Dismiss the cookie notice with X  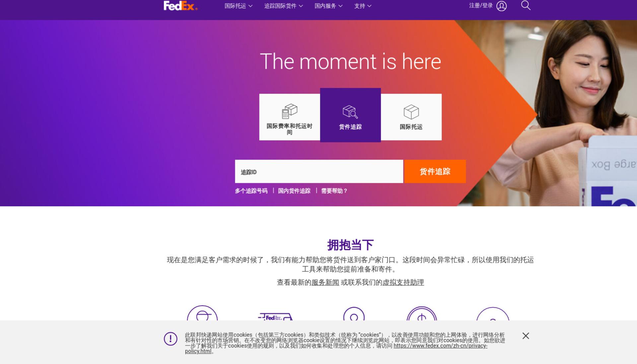(526, 336)
